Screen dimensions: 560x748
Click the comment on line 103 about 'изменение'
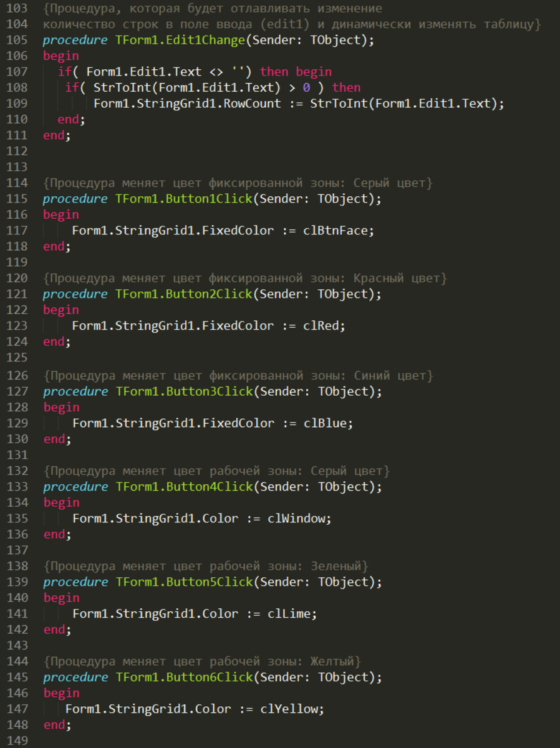pyautogui.click(x=213, y=9)
